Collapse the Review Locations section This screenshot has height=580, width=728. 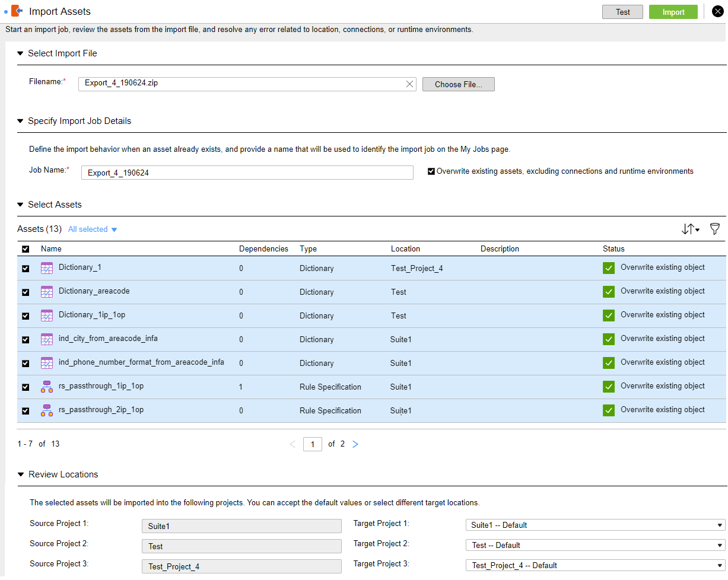pos(21,474)
